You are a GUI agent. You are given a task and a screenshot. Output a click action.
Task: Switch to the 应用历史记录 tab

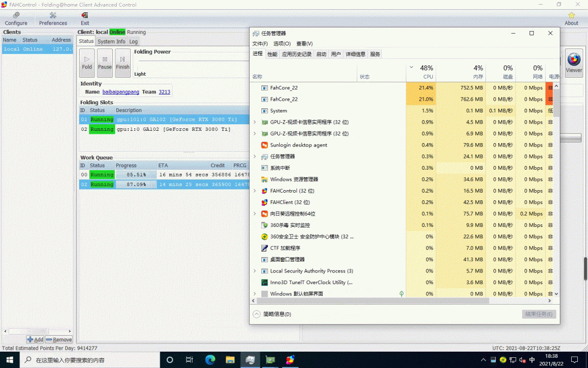click(297, 54)
